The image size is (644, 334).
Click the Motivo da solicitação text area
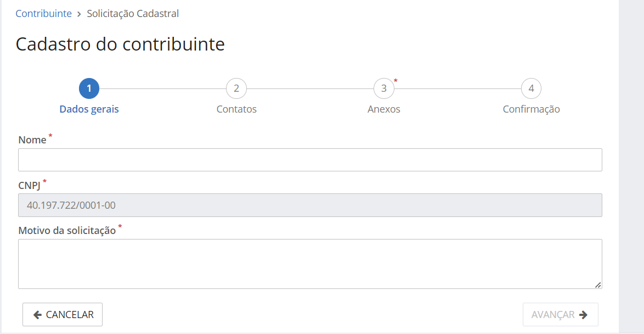pos(310,261)
